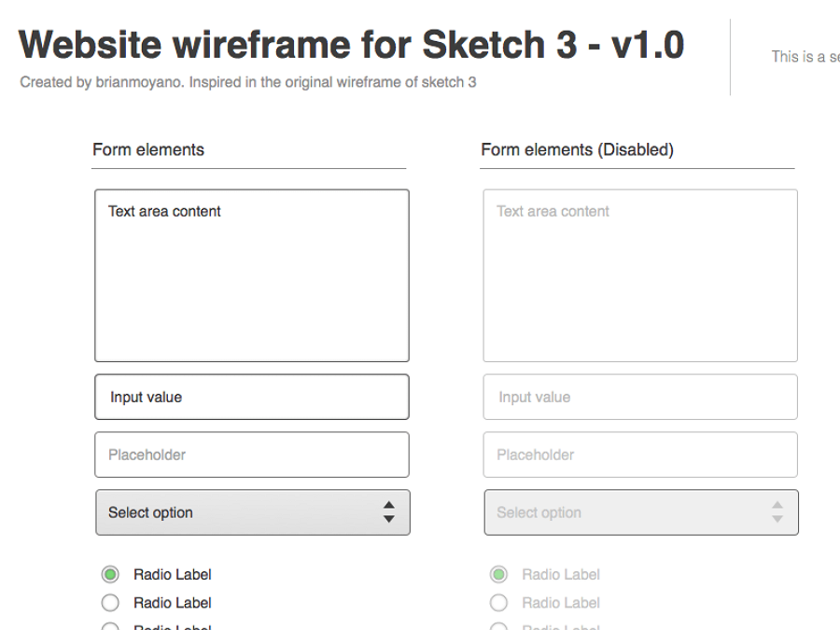Click the Website wireframe for Sketch 3 title
The height and width of the screenshot is (630, 840).
(x=350, y=44)
